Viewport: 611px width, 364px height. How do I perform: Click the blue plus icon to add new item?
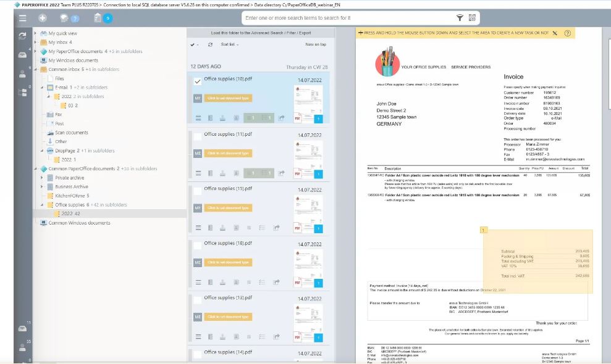coord(42,18)
